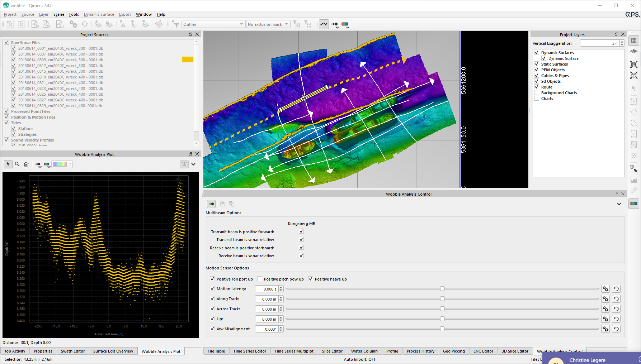Click the home view icon in Wobble plot
Viewport: 641px width, 364px height.
(x=26, y=164)
